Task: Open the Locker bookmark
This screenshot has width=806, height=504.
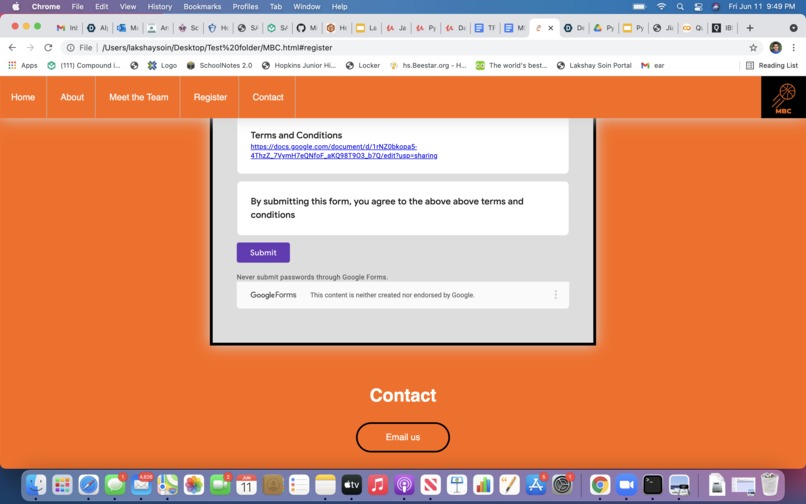Action: (363, 65)
